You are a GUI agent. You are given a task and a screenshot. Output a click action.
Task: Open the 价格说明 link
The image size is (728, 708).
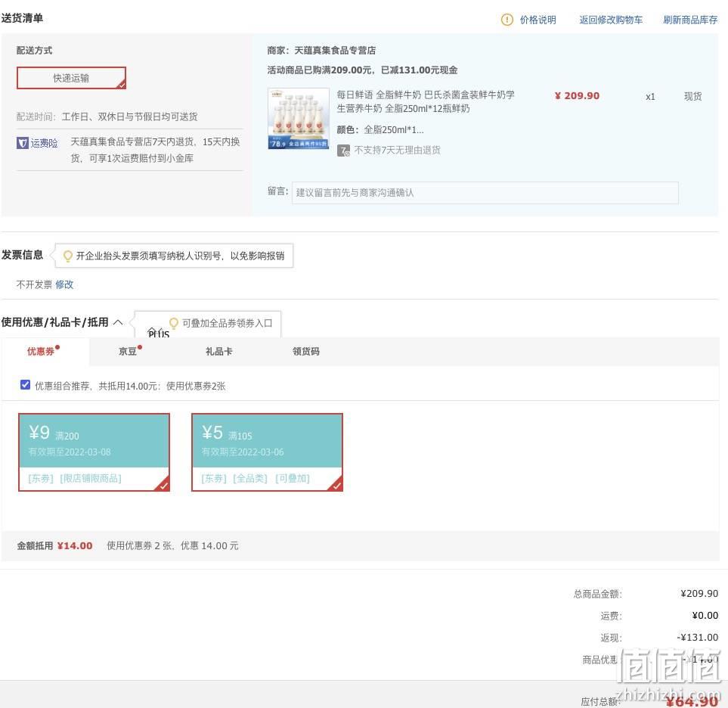coord(537,20)
